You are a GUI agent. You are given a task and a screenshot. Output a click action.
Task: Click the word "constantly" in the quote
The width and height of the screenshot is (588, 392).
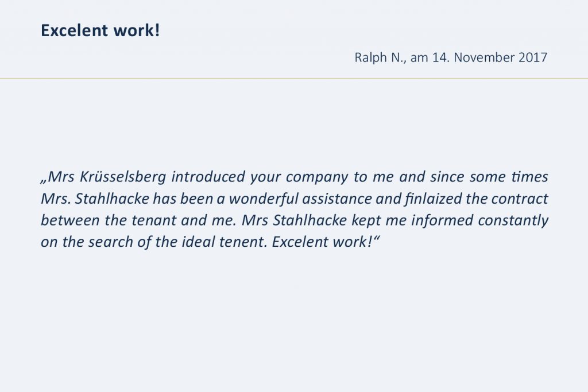(516, 220)
